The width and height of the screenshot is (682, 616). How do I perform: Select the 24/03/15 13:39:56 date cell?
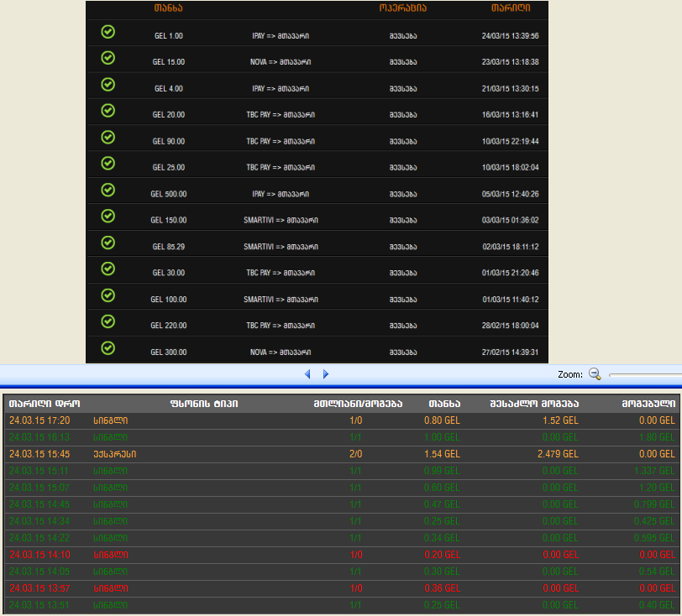(x=510, y=35)
